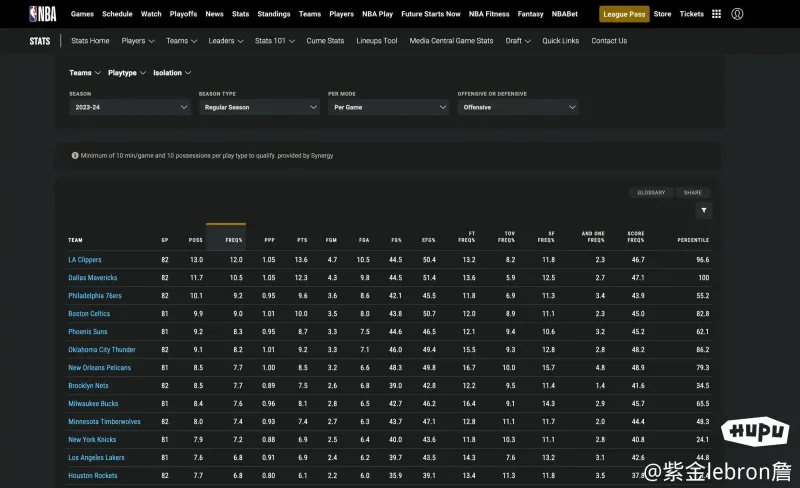This screenshot has height=488, width=800.
Task: Open Schedule in top navigation
Action: pos(117,14)
